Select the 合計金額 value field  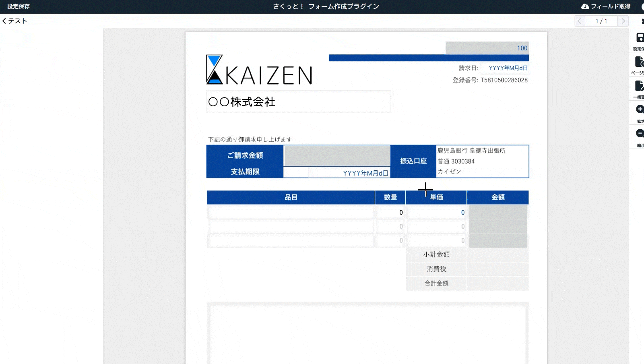point(498,283)
